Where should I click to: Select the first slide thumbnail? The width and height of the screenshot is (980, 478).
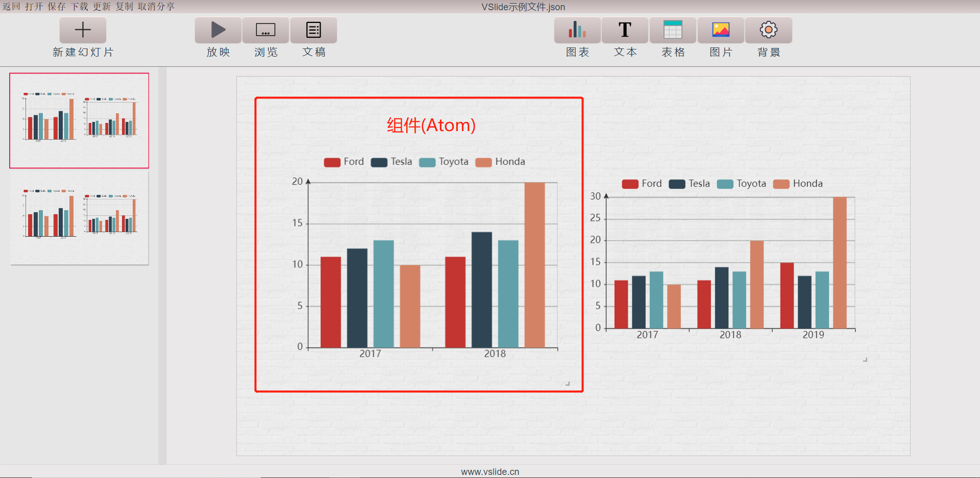79,120
